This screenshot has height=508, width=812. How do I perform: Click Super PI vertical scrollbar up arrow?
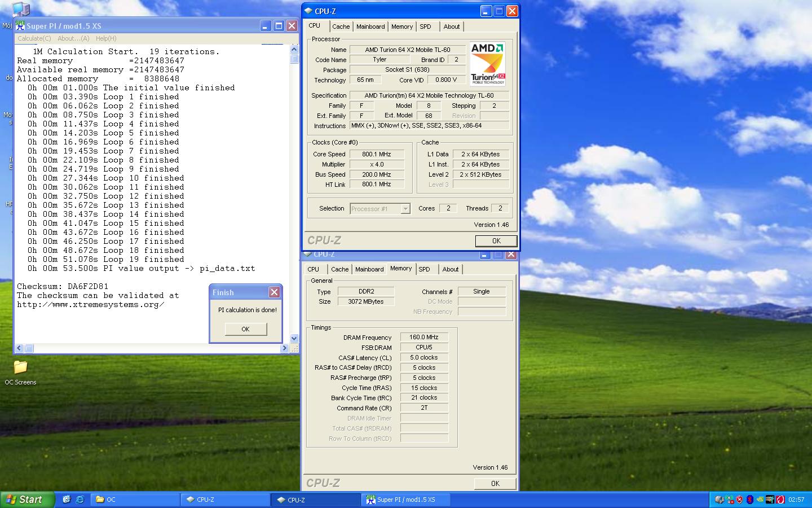coord(294,49)
